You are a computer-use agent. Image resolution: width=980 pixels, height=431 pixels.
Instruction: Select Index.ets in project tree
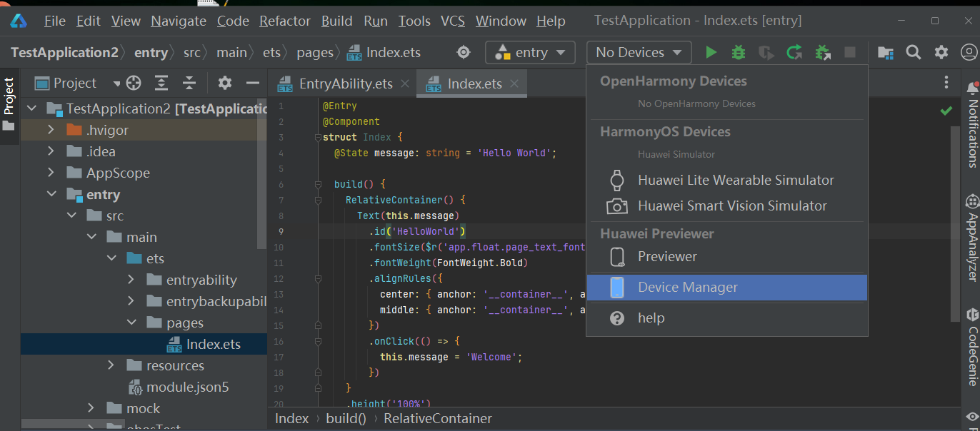(213, 344)
